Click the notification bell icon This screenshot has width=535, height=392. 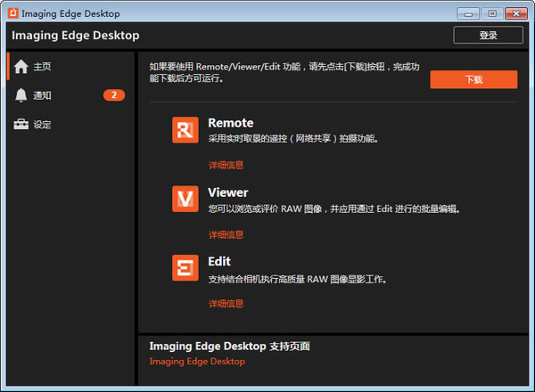(x=21, y=95)
